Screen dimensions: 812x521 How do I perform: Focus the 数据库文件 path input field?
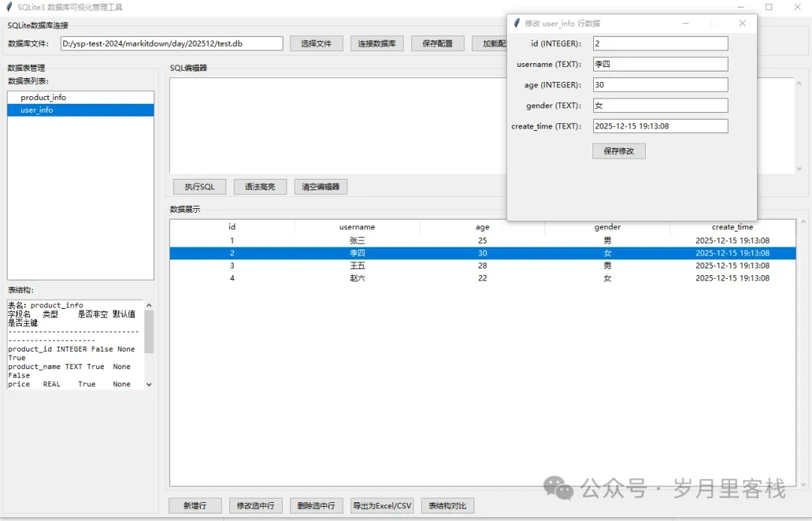pyautogui.click(x=172, y=44)
